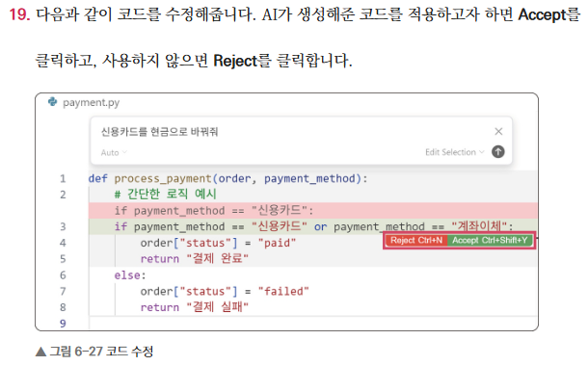Viewport: 588px width, 366px height.
Task: Click line number 8 in the gutter
Action: 63,307
